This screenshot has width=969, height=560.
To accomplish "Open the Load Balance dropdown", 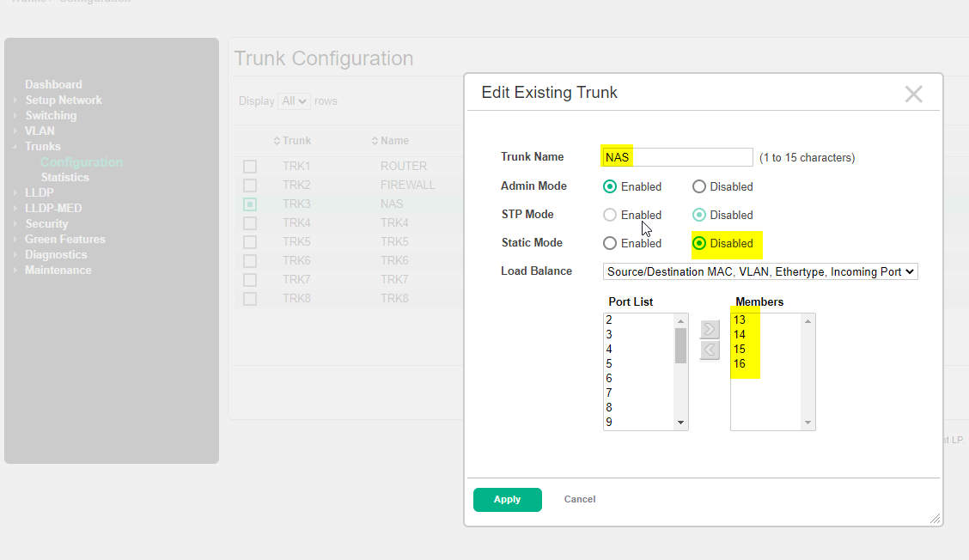I will point(760,271).
